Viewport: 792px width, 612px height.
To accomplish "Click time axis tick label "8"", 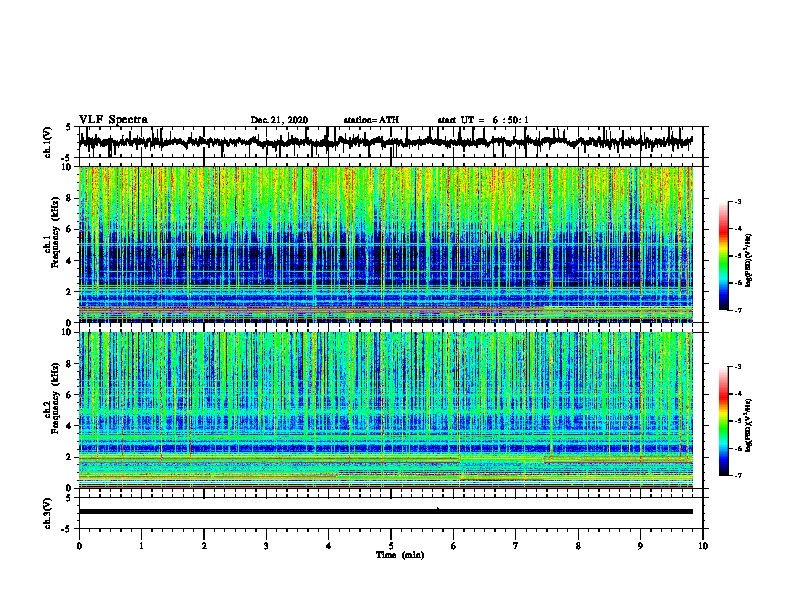I will [578, 546].
